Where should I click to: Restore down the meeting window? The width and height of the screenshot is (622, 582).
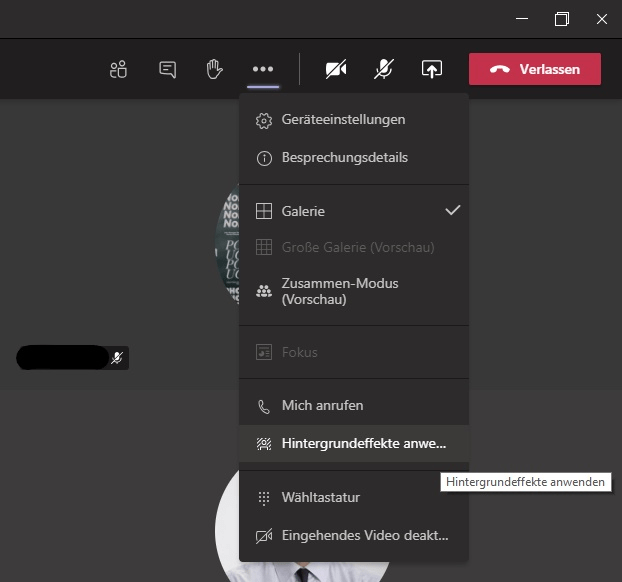(x=562, y=19)
